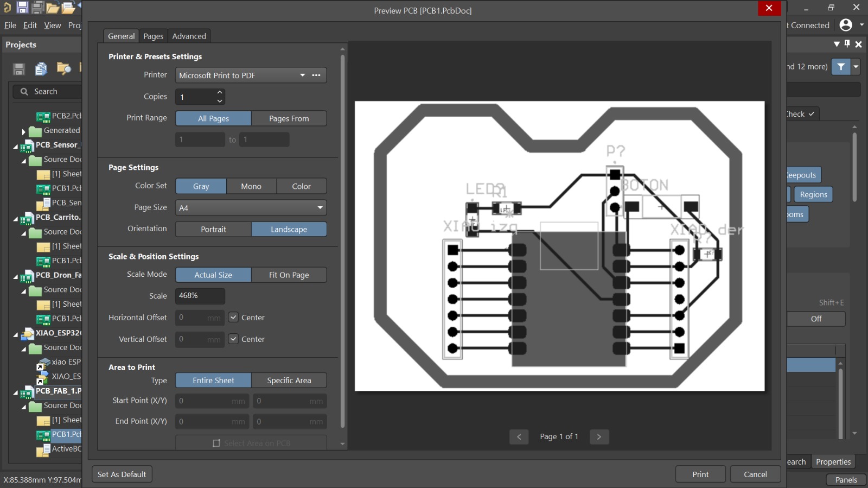This screenshot has height=488, width=868.
Task: Go to the previous preview page
Action: [519, 436]
